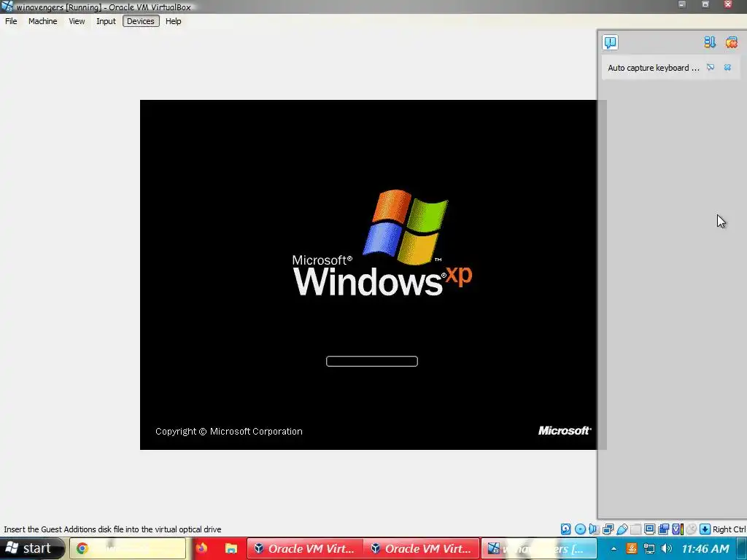Viewport: 747px width, 560px height.
Task: Click the shared folders status icon
Action: coord(635,529)
